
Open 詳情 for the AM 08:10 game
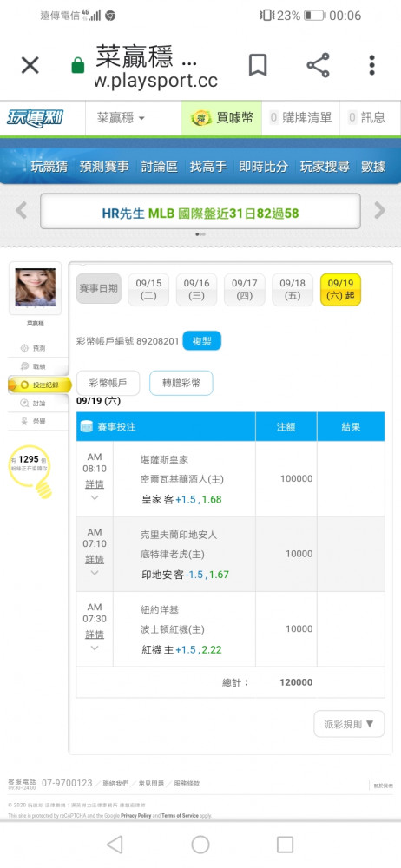click(95, 484)
